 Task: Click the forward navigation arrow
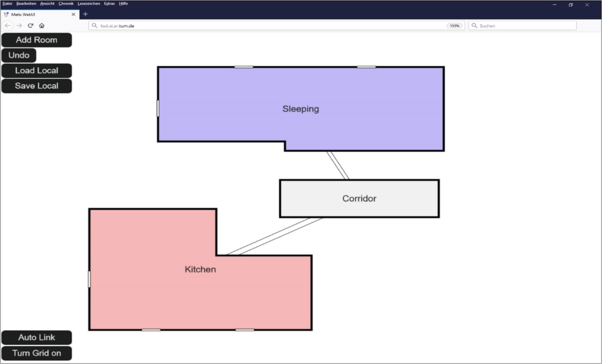pyautogui.click(x=19, y=25)
